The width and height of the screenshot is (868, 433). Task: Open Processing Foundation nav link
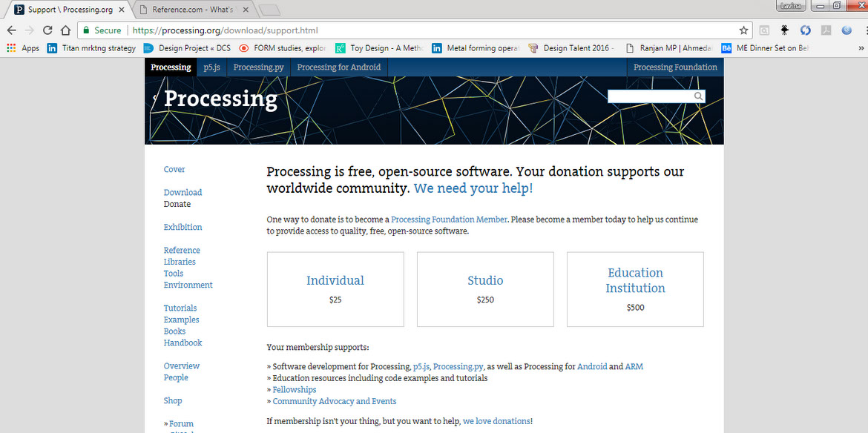coord(675,67)
